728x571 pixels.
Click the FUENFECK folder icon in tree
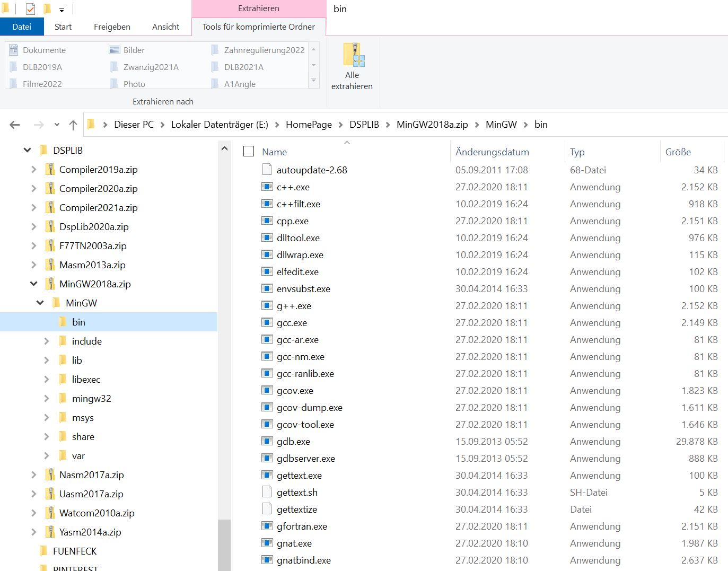pyautogui.click(x=43, y=551)
